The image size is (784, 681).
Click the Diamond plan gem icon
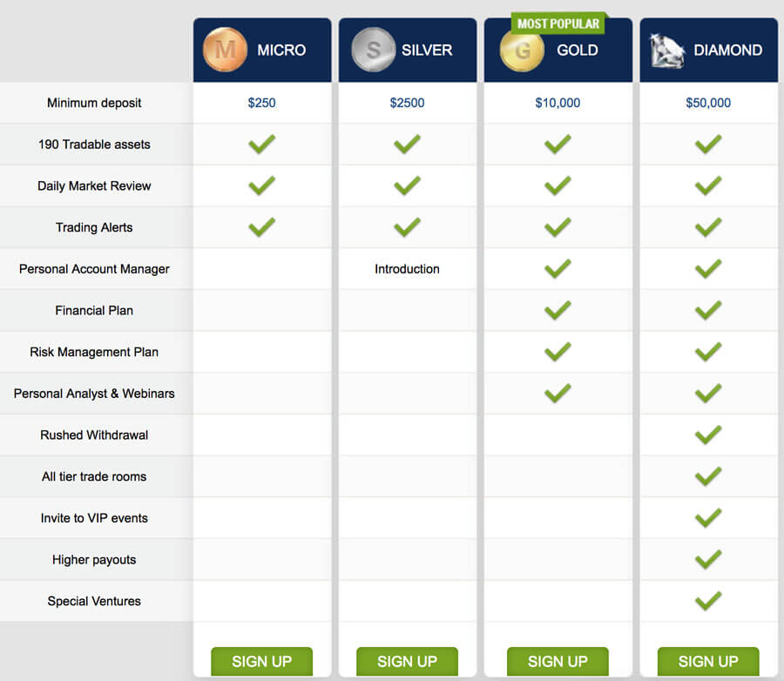point(665,51)
